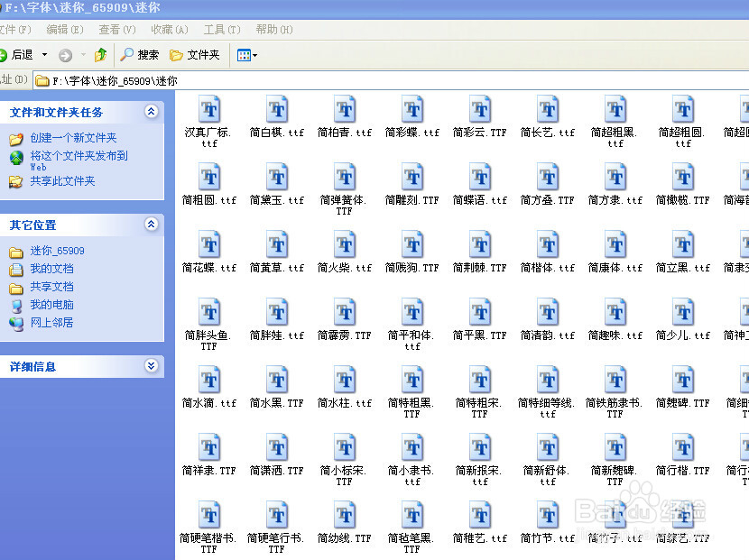
Task: Select the 简稚艺.ttf file name
Action: tap(479, 538)
